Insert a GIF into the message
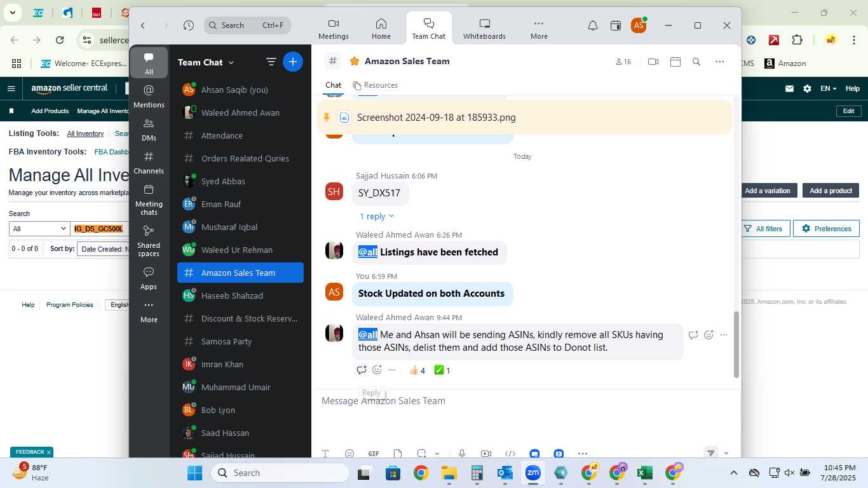 [x=374, y=454]
